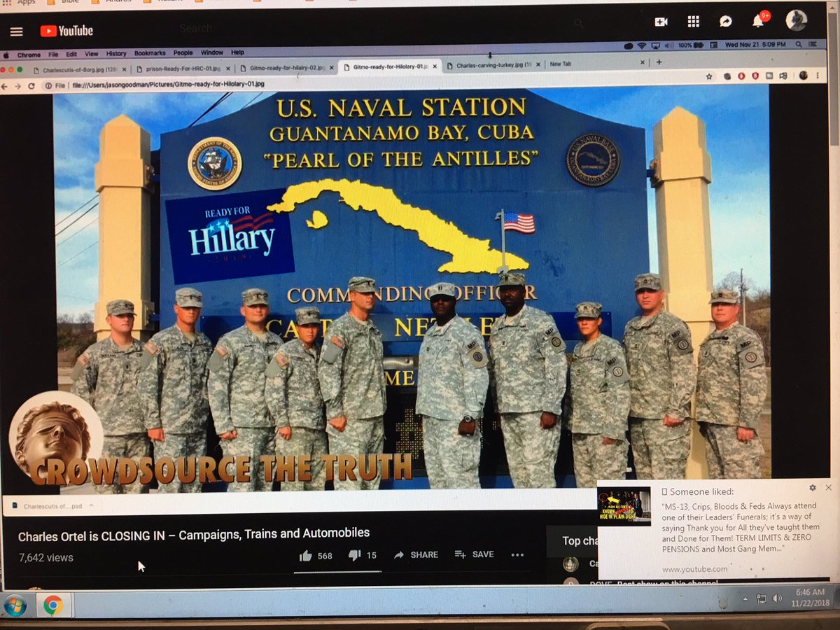
Task: Click the SAVE button to add to playlist
Action: pos(474,554)
